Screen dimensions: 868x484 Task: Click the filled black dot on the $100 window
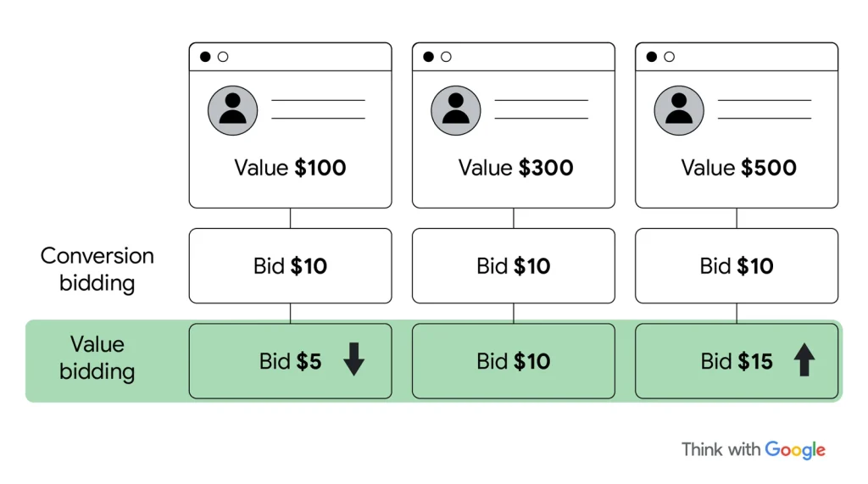coord(205,57)
